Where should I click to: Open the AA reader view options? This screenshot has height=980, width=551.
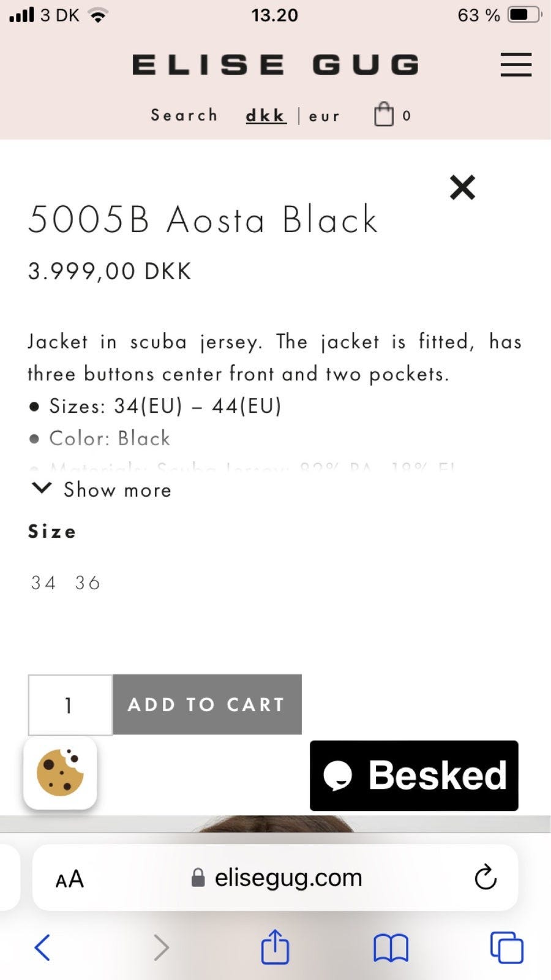pos(69,879)
